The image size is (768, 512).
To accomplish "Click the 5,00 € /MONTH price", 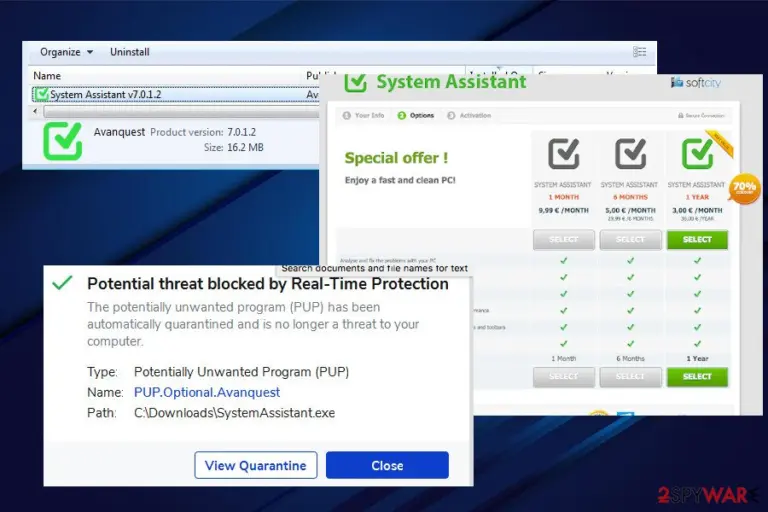I will pyautogui.click(x=630, y=210).
